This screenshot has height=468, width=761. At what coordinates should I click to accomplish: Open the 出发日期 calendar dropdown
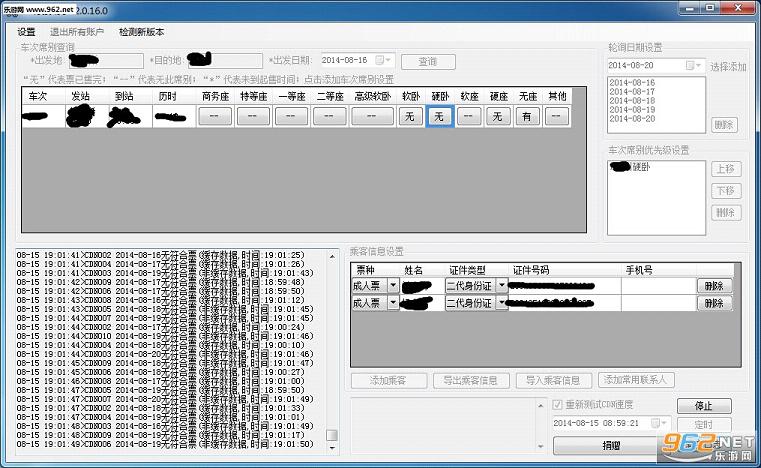[384, 60]
